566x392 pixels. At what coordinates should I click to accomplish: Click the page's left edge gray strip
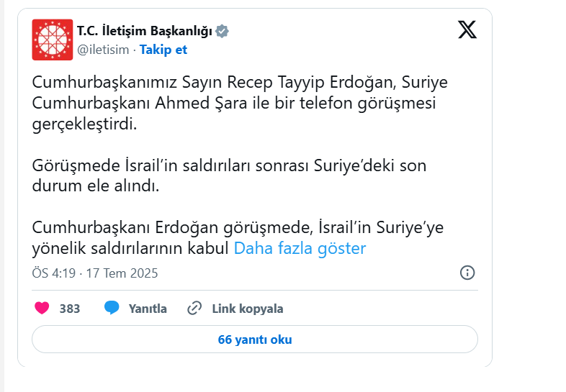[x=2, y=196]
